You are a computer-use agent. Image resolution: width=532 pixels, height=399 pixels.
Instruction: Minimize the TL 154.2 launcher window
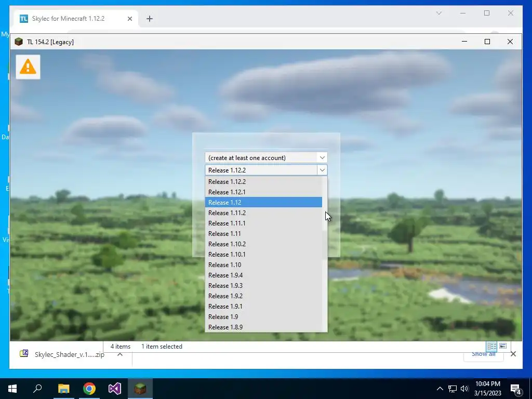464,42
